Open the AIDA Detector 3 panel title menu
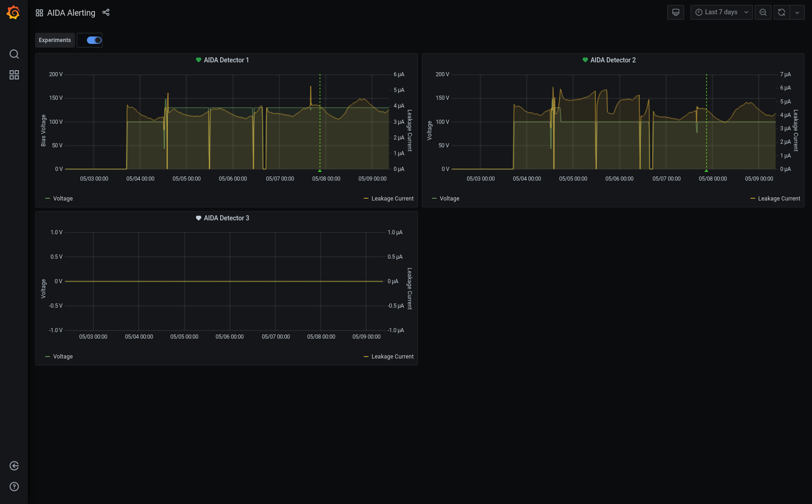The width and height of the screenshot is (812, 504). pyautogui.click(x=226, y=218)
